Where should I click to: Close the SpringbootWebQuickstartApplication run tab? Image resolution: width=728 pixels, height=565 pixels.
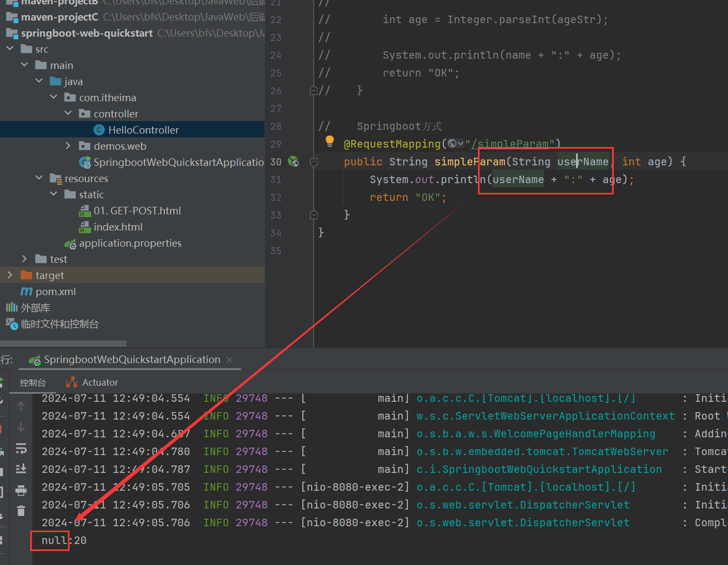point(230,359)
